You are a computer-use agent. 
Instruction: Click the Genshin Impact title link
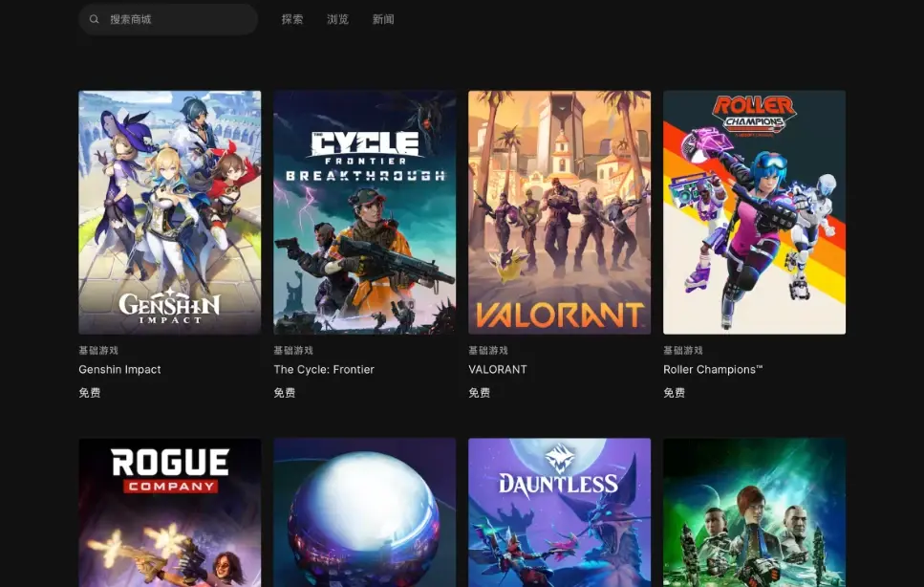(x=119, y=370)
